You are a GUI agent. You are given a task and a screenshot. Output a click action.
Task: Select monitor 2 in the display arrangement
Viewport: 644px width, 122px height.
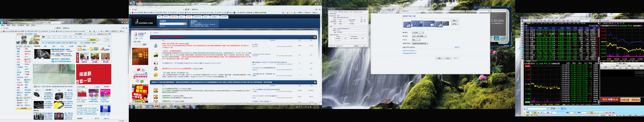click(407, 25)
